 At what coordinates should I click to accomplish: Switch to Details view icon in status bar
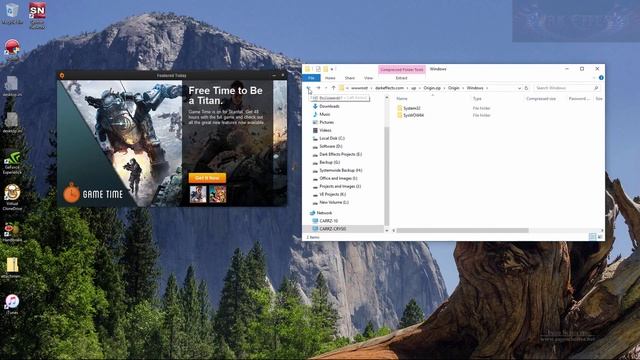tap(592, 237)
